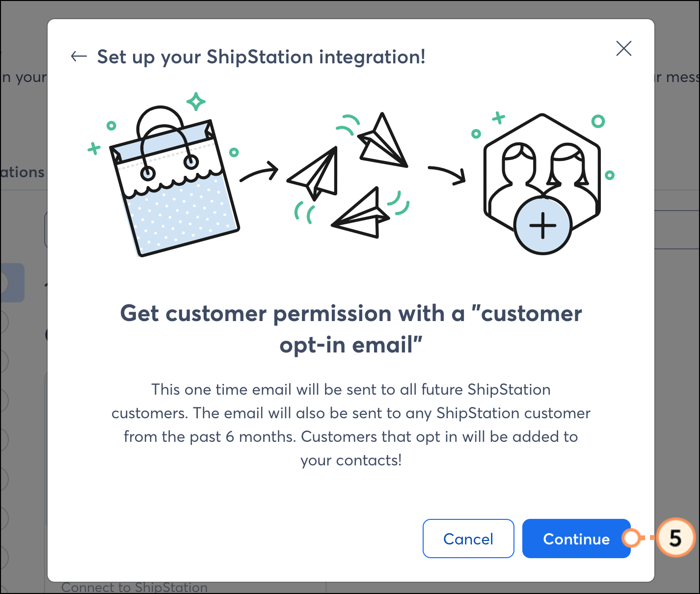
Task: Click the paragraph about the one time email
Action: 351,425
